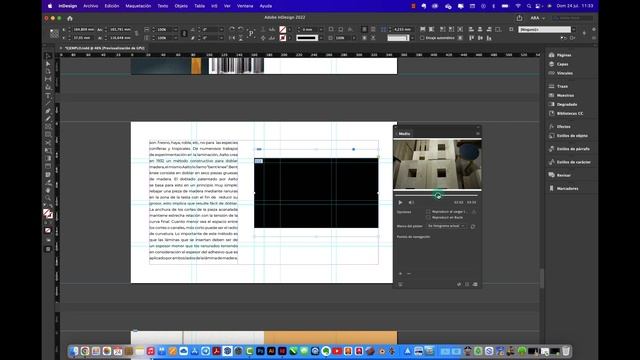Select the Selection tool in the Tools panel
This screenshot has width=640, height=360.
click(48, 56)
